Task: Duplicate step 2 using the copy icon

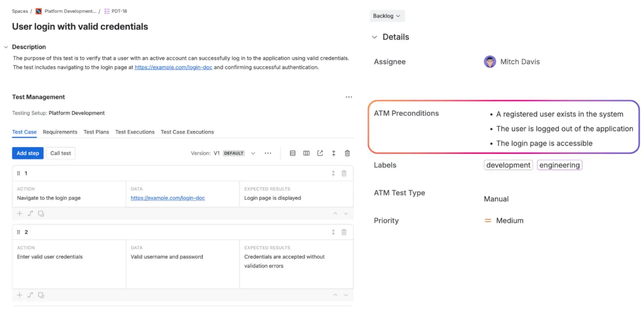Action: click(41, 295)
